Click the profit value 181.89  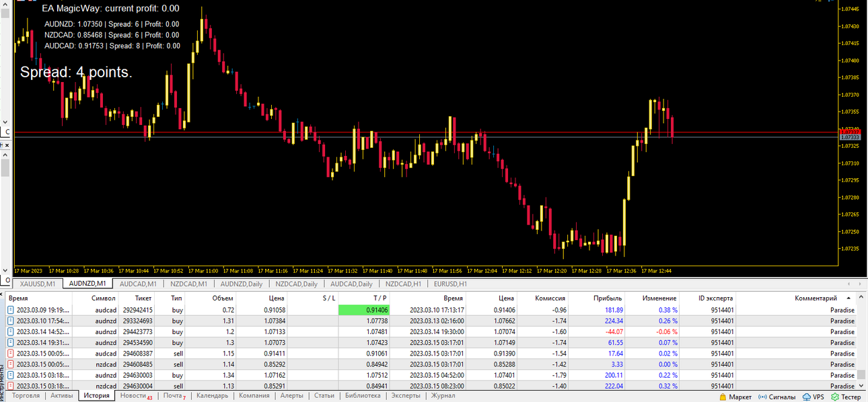614,310
